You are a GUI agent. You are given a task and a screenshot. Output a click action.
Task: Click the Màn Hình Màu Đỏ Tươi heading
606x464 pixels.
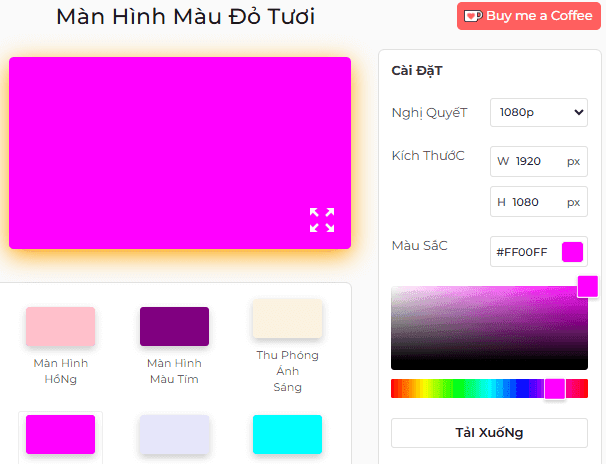click(x=186, y=17)
